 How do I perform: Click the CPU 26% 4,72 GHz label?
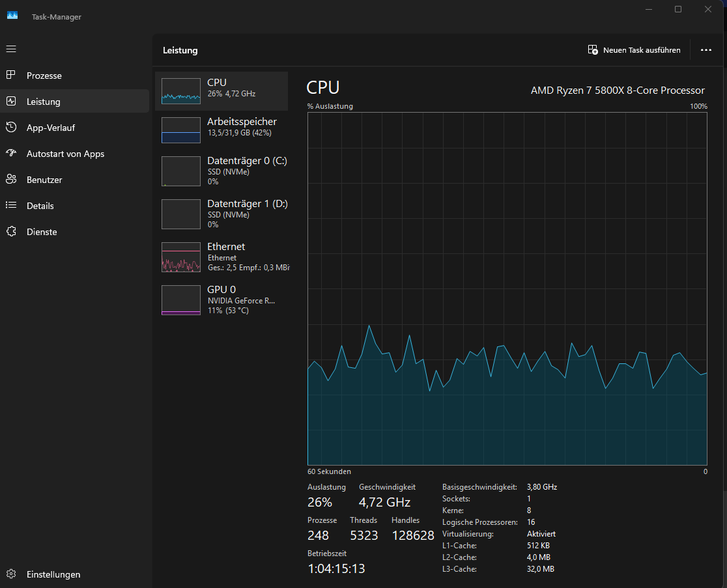231,94
